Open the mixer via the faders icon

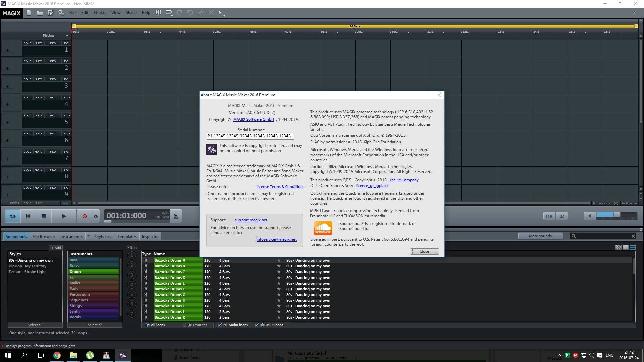tap(549, 216)
